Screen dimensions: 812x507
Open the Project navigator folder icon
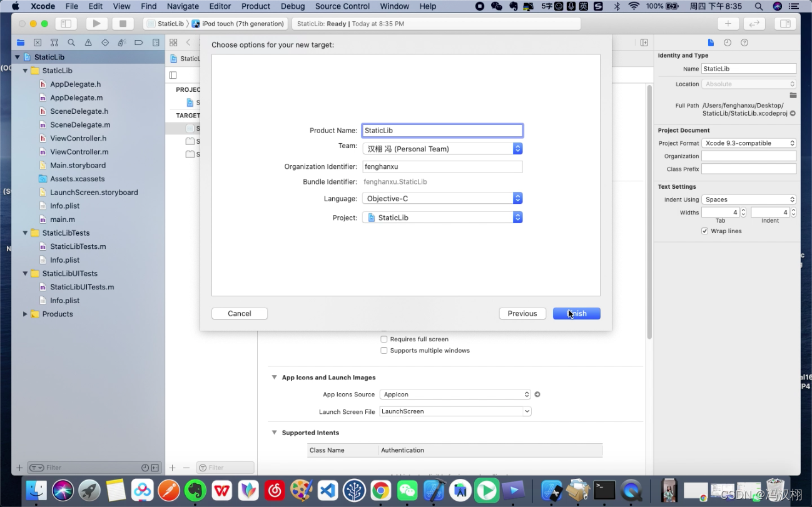[x=21, y=43]
